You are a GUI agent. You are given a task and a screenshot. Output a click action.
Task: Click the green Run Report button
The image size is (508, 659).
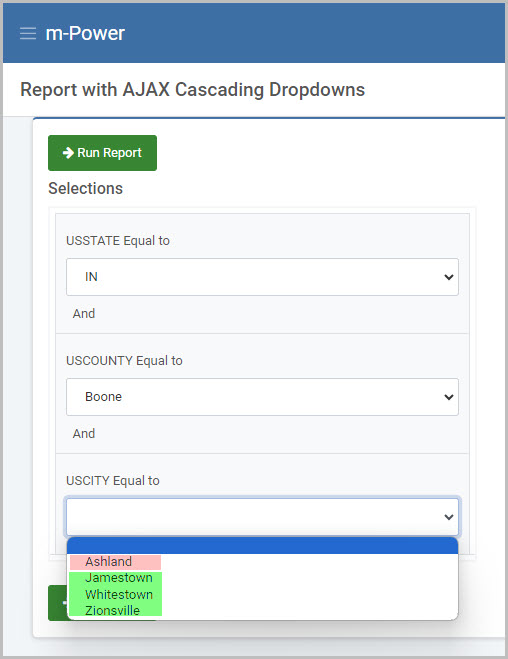102,153
